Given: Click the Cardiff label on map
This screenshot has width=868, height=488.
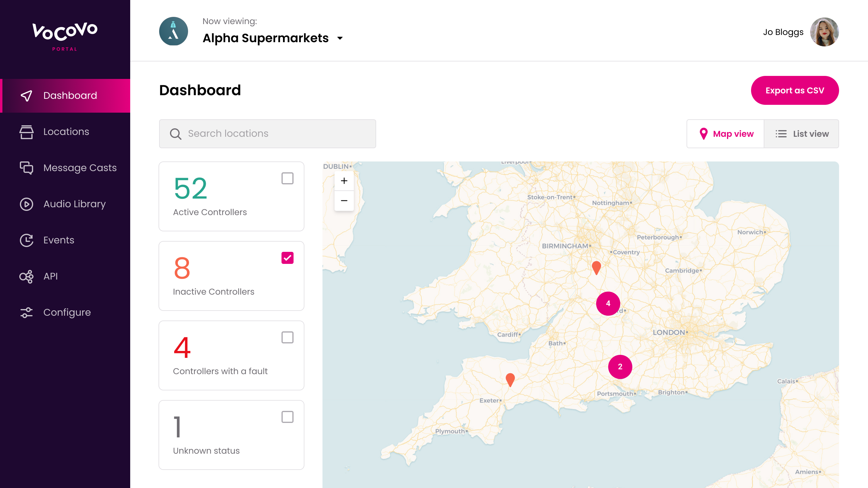Looking at the screenshot, I should coord(508,334).
